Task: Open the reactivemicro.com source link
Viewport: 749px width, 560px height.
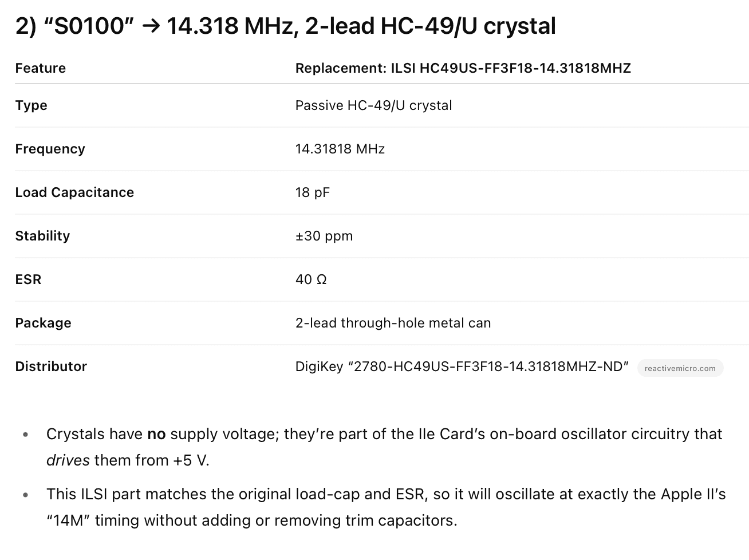Action: point(680,368)
